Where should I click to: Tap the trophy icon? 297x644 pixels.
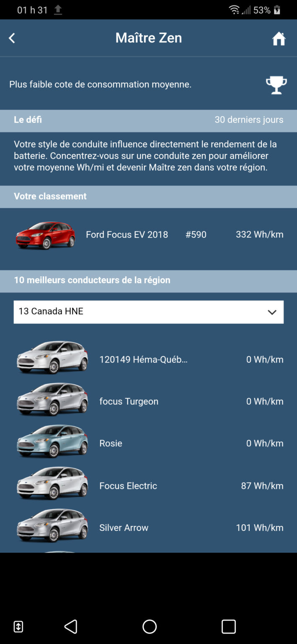pos(276,85)
